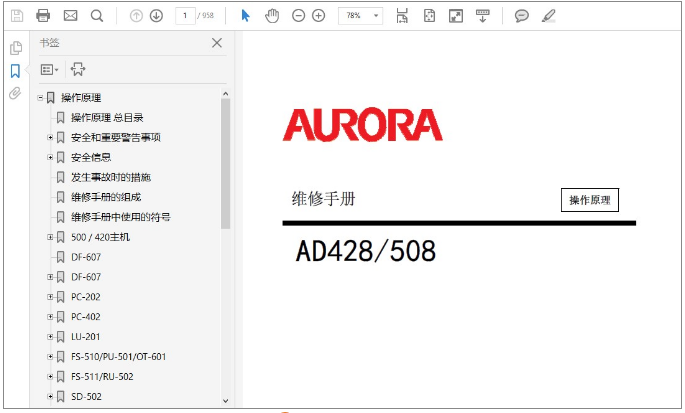This screenshot has width=685, height=413.
Task: Collapse the 操作原理 root bookmark
Action: pyautogui.click(x=40, y=98)
